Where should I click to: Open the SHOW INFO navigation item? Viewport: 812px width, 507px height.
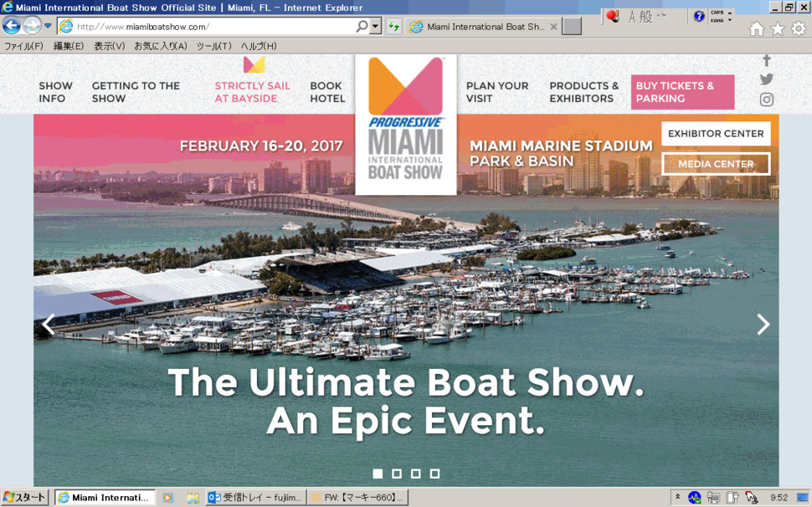[x=55, y=92]
